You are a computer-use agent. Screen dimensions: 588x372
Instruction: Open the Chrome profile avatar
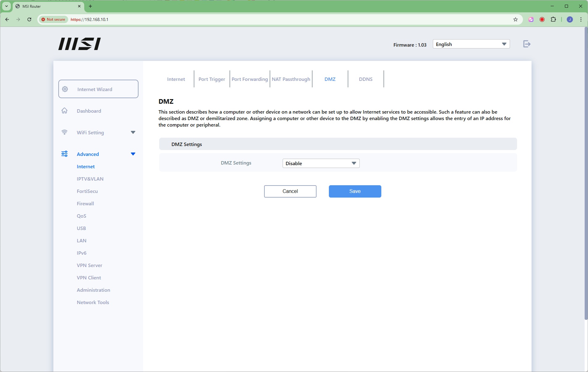pyautogui.click(x=569, y=19)
